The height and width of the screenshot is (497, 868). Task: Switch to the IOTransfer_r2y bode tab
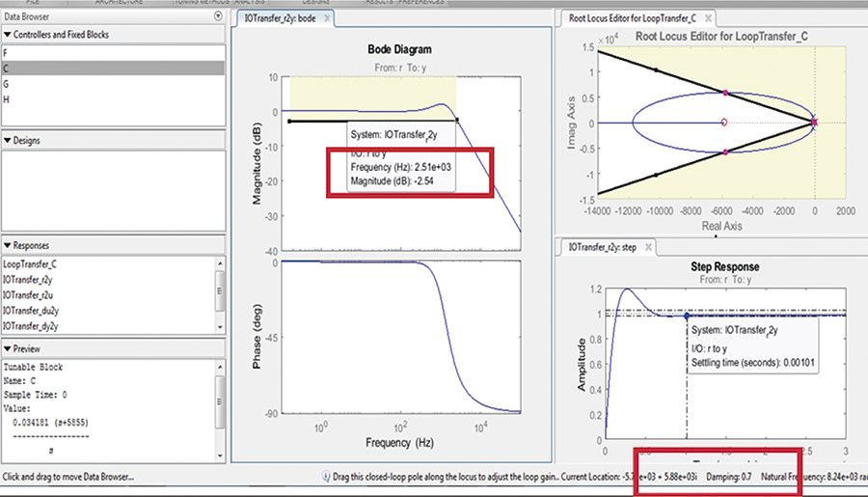(x=279, y=18)
